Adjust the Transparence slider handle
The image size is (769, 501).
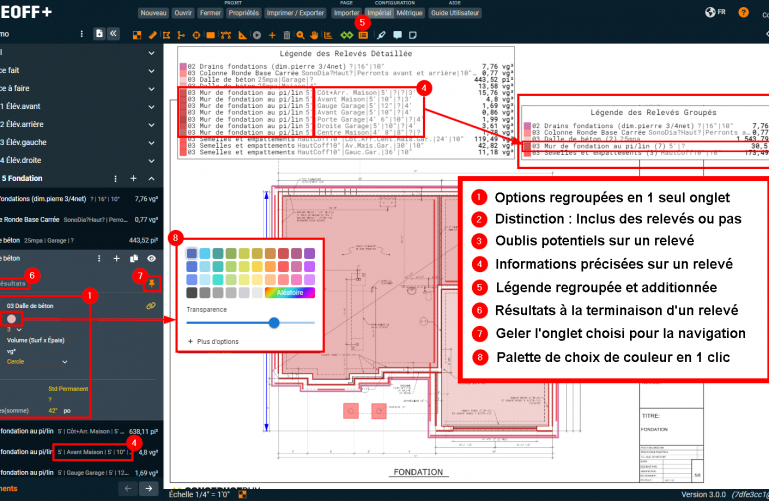click(274, 323)
